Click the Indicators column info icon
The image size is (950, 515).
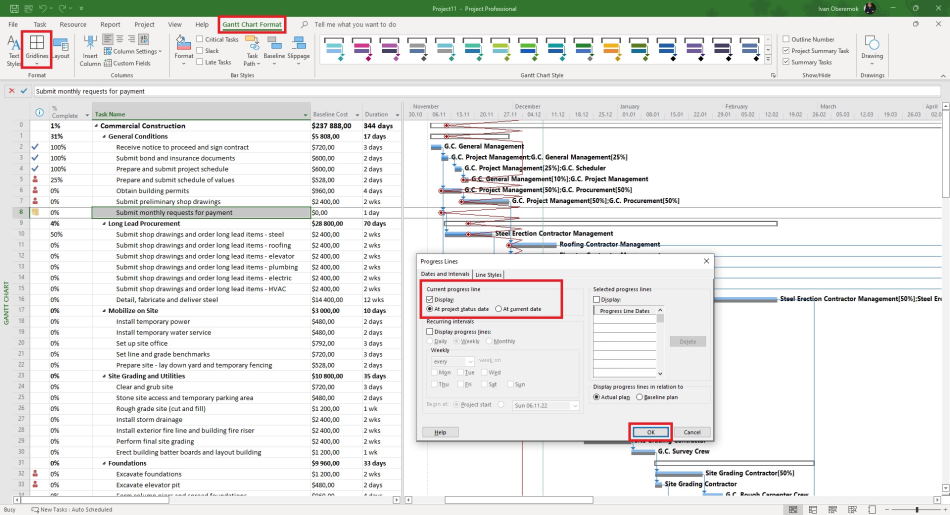click(x=39, y=113)
